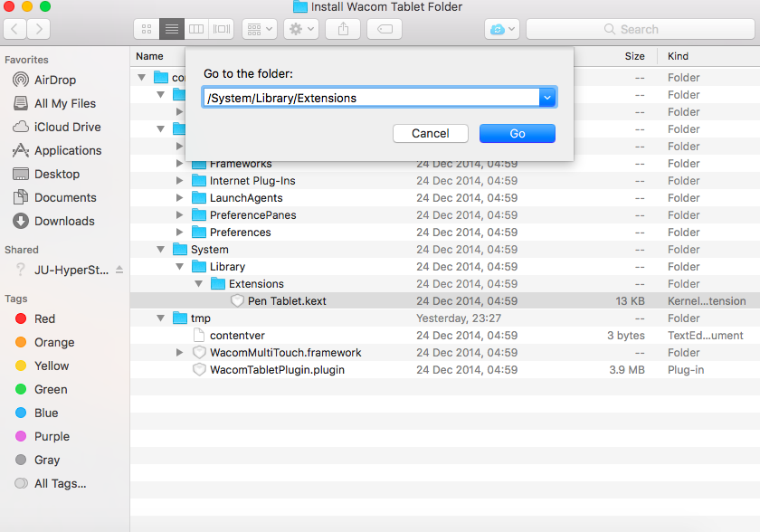Screen dimensions: 760x532
Task: Expand the Internet Plug-Ins folder
Action: [179, 181]
